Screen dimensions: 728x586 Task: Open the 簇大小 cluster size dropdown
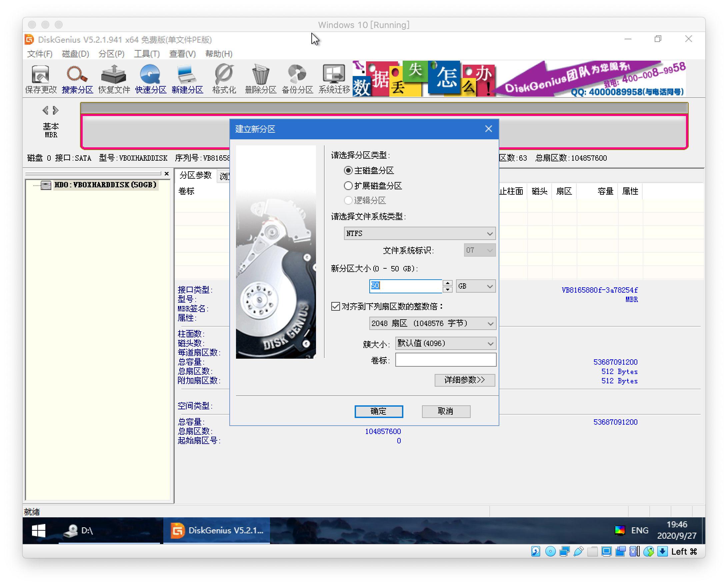tap(445, 343)
